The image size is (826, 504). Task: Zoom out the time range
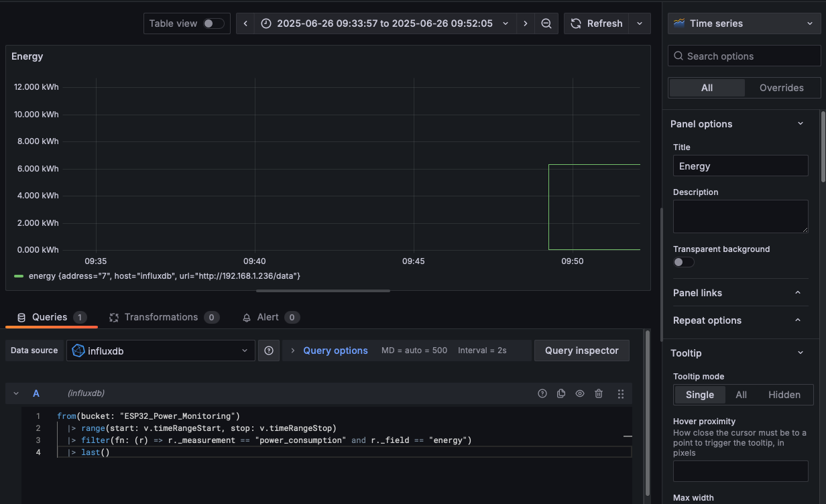[546, 23]
